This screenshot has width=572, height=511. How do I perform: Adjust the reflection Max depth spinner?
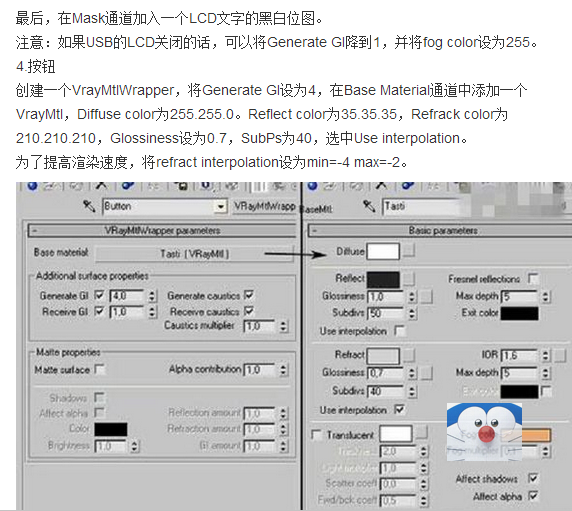click(545, 297)
